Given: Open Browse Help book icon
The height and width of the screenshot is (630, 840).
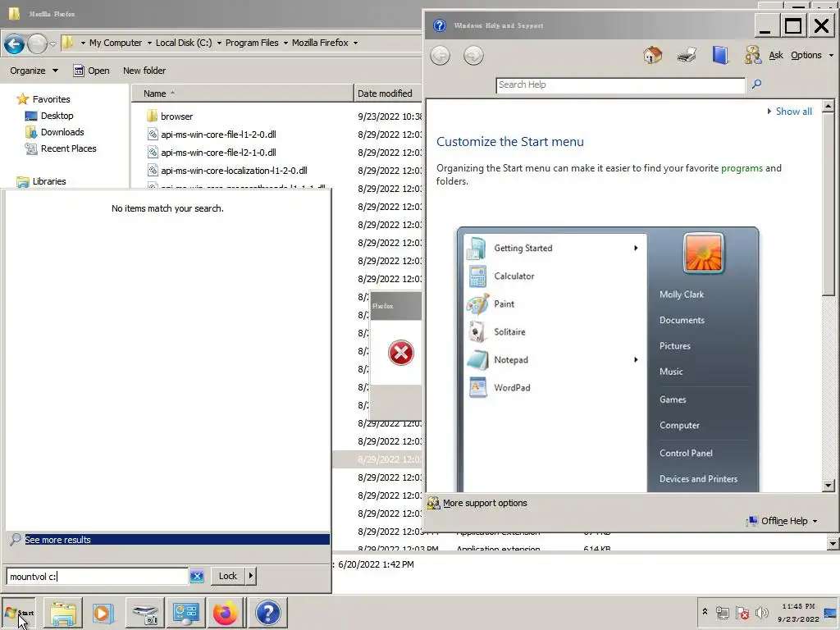Looking at the screenshot, I should pos(720,55).
